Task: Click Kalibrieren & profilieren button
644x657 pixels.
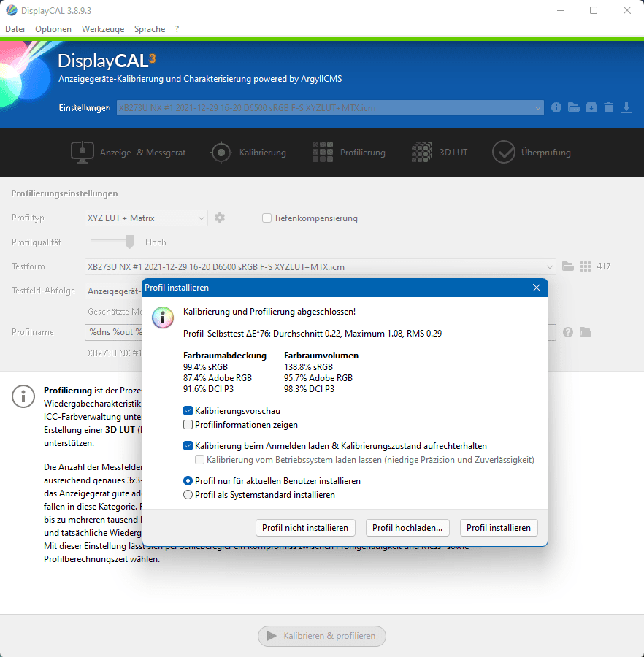Action: [x=322, y=636]
